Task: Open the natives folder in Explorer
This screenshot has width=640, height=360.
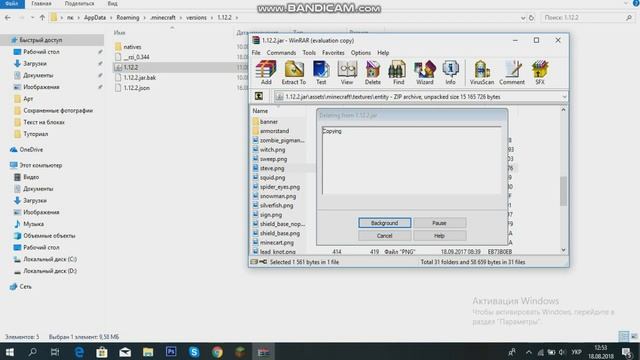Action: [132, 47]
